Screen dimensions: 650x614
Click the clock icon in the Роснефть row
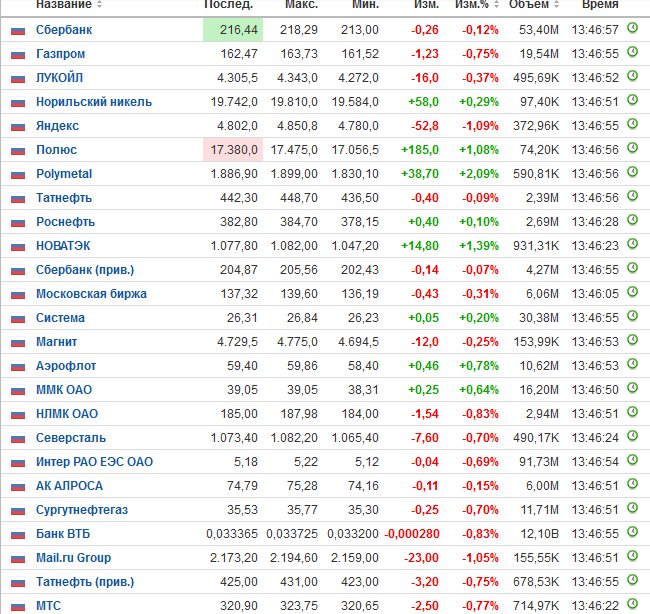[632, 220]
